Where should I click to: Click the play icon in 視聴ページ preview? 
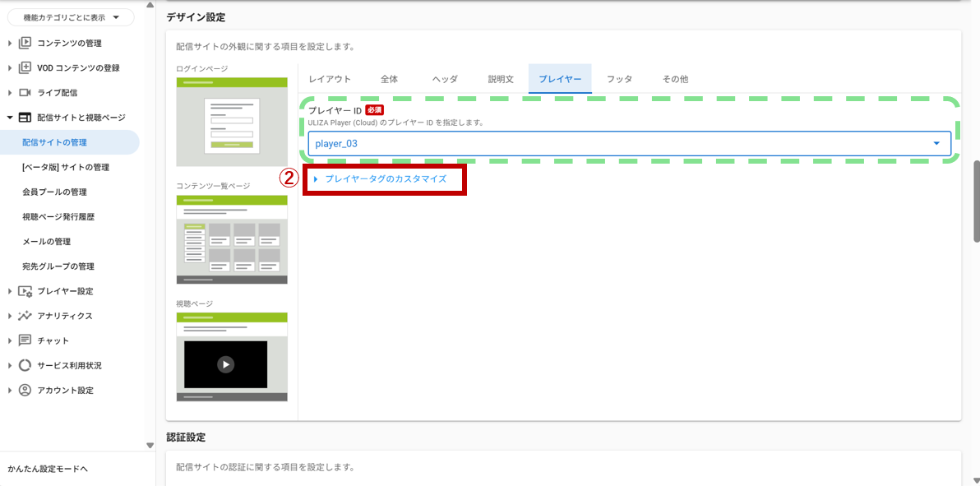[x=225, y=364]
